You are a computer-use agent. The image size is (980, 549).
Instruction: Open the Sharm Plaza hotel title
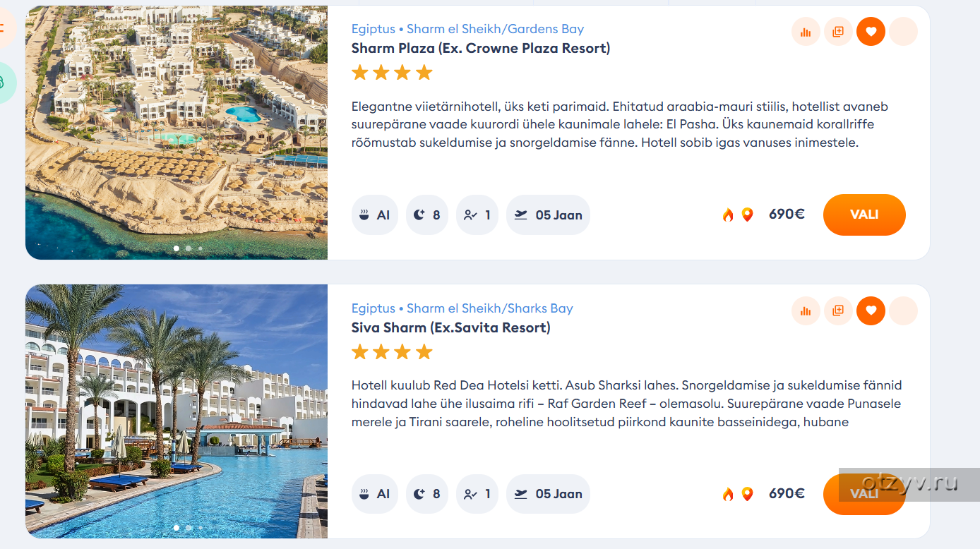coord(480,49)
